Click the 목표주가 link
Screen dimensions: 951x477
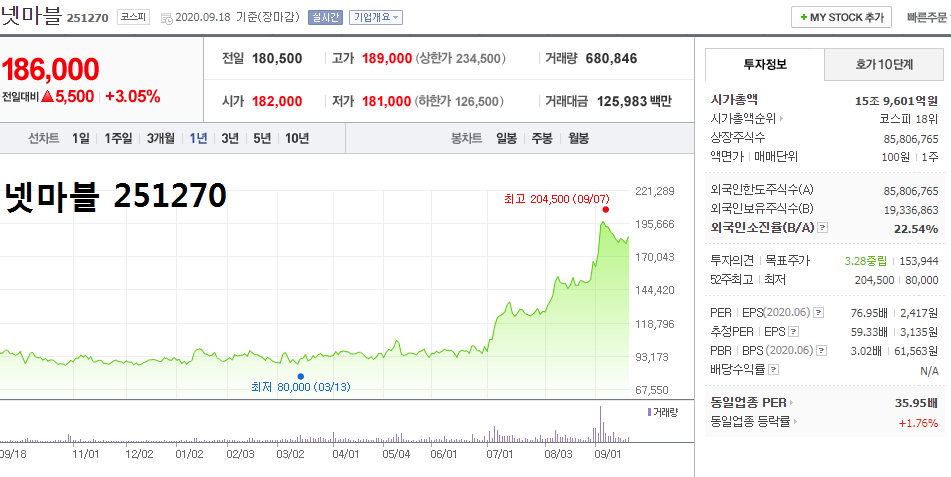point(788,260)
